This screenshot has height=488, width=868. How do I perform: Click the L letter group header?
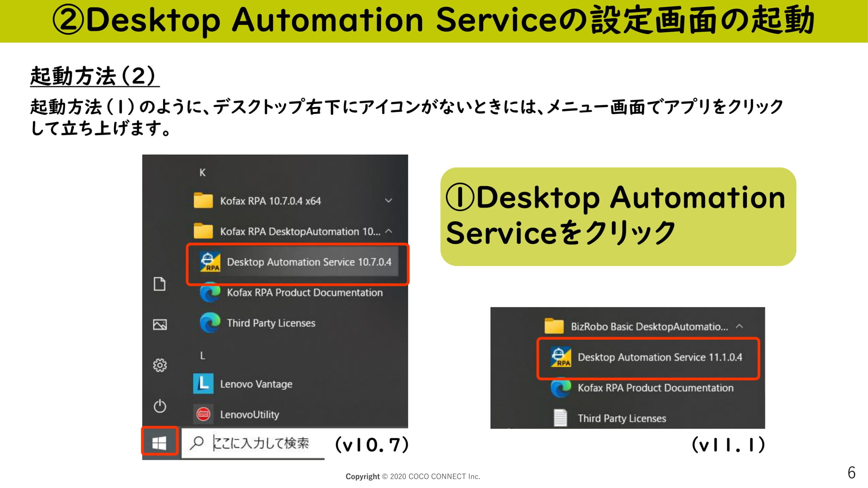[x=202, y=356]
